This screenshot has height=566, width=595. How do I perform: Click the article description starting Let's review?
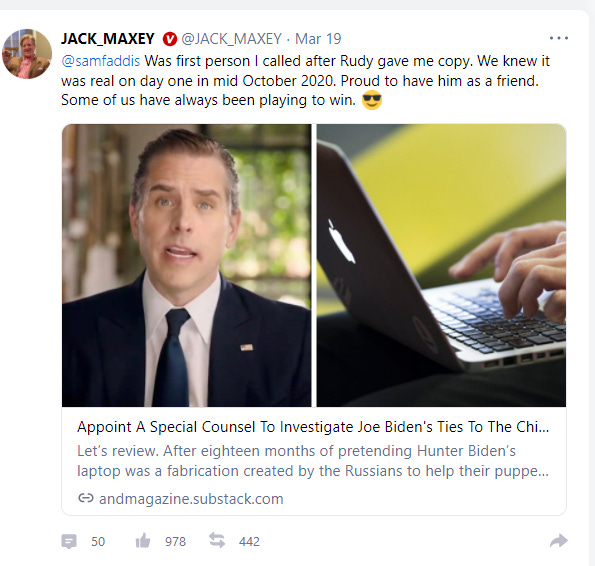tap(313, 461)
